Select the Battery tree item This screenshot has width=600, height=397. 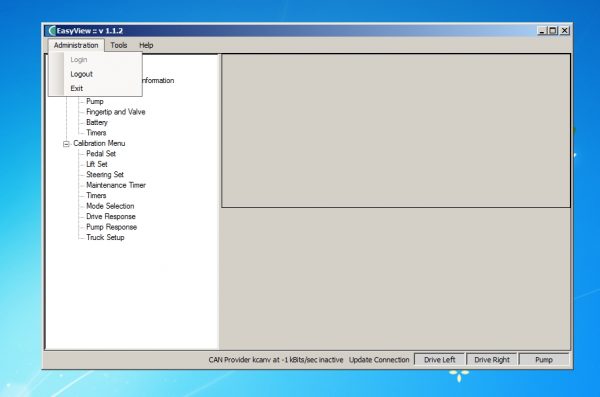coord(97,122)
